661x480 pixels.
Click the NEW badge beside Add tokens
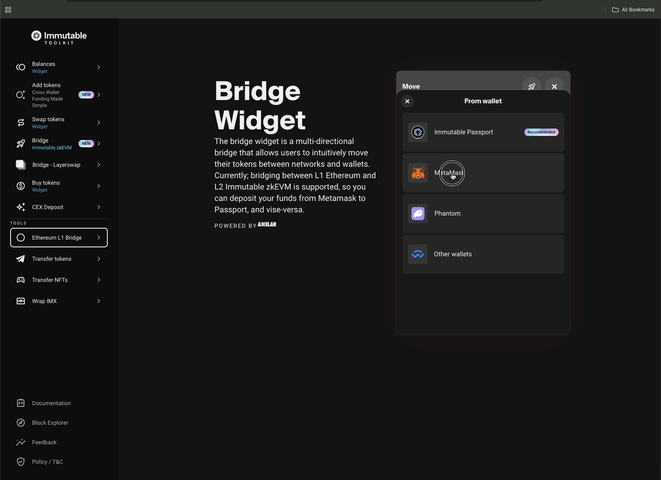coord(86,95)
